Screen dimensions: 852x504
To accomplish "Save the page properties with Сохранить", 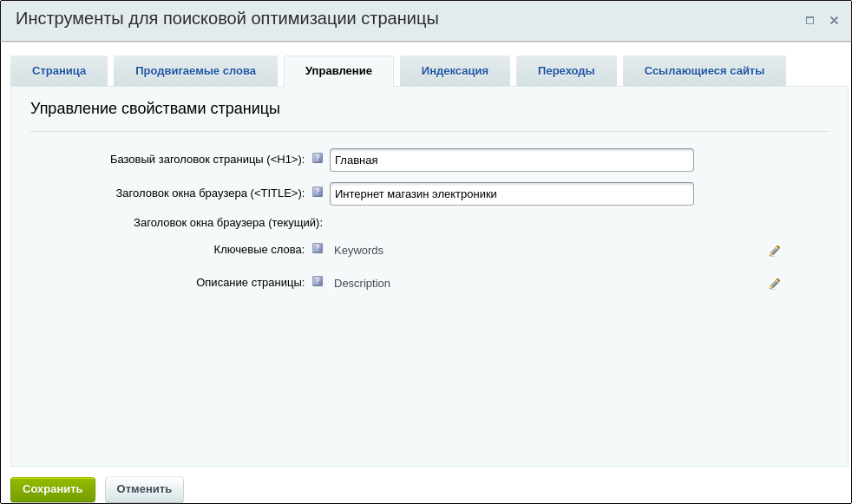I will coord(53,488).
